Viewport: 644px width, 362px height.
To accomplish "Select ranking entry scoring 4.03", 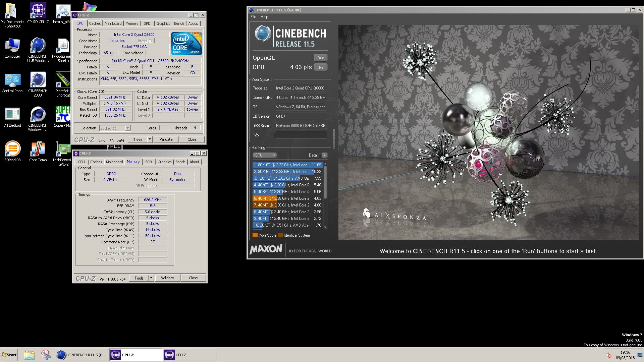I will click(287, 198).
